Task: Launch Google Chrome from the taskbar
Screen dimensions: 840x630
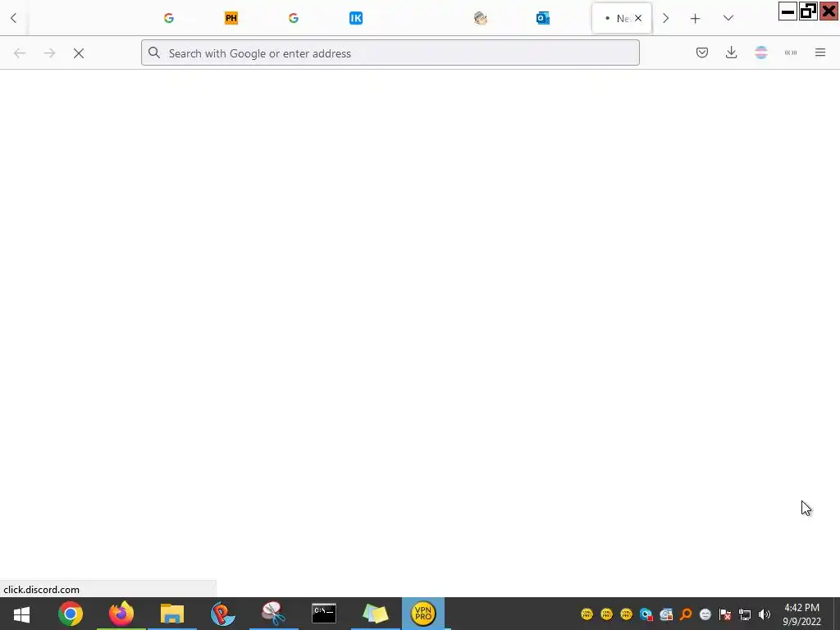Action: (71, 614)
